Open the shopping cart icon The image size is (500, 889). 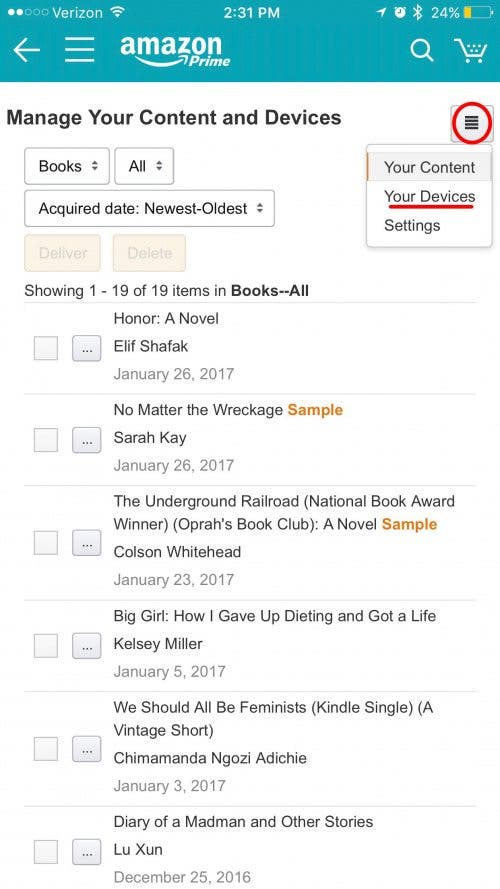(x=470, y=50)
